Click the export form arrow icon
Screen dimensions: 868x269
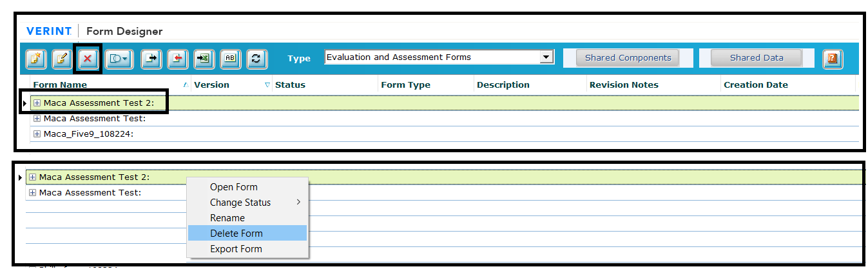click(151, 59)
